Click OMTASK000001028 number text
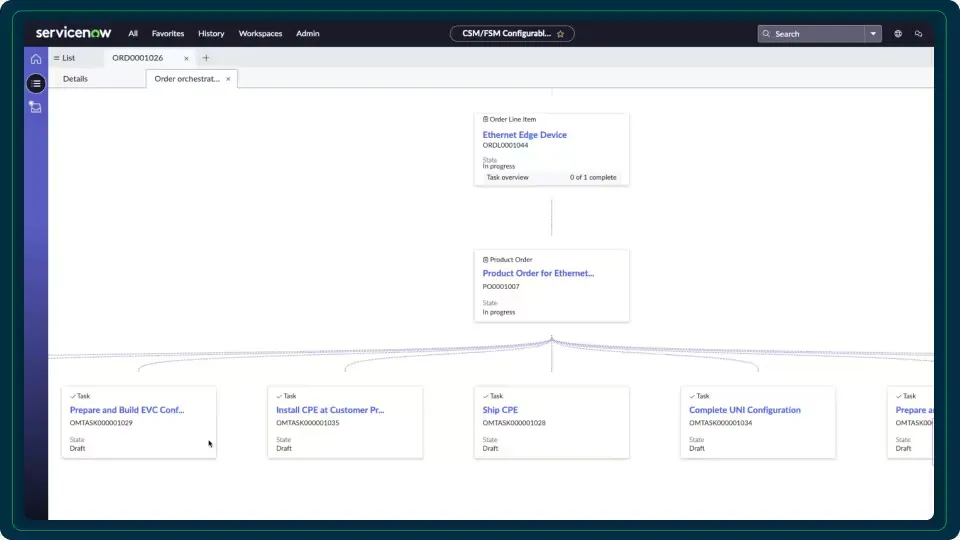 point(514,423)
